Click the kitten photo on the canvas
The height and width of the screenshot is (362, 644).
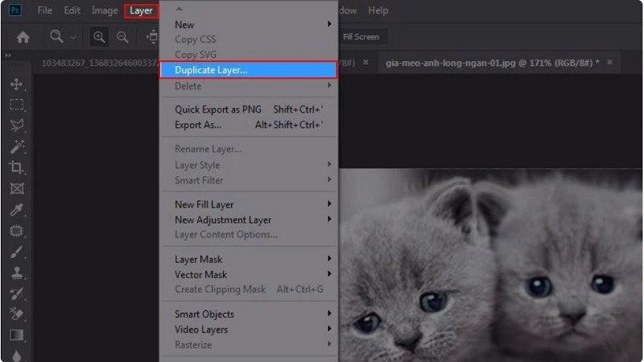tap(491, 265)
